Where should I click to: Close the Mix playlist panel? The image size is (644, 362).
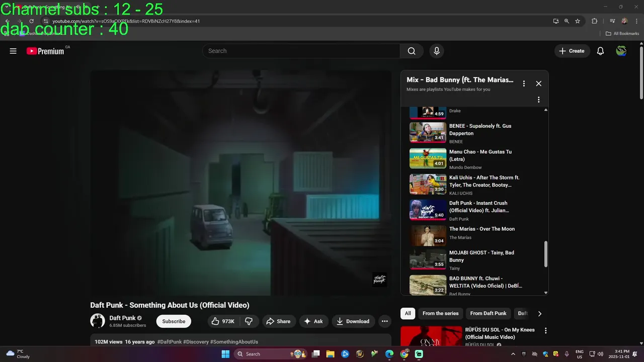coord(538,83)
